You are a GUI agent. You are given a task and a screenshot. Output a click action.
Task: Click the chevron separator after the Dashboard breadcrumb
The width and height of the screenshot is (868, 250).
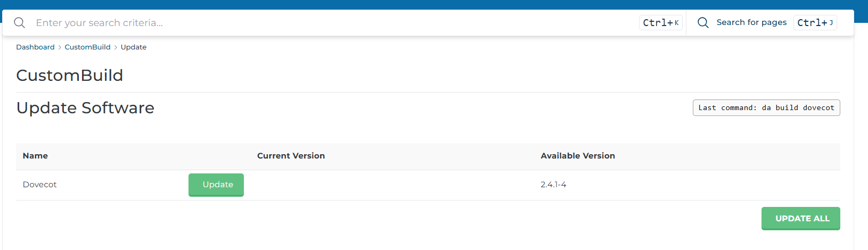(60, 47)
